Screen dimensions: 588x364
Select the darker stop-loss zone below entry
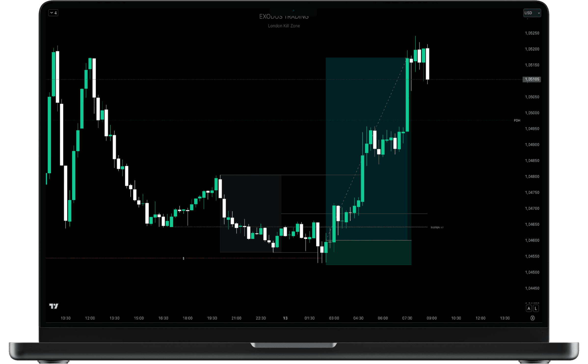[x=368, y=253]
